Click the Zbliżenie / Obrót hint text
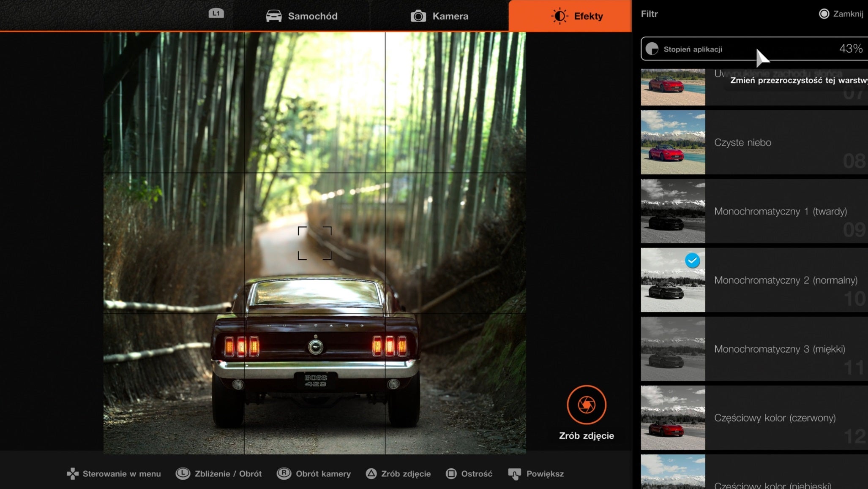Image resolution: width=868 pixels, height=489 pixels. click(228, 474)
